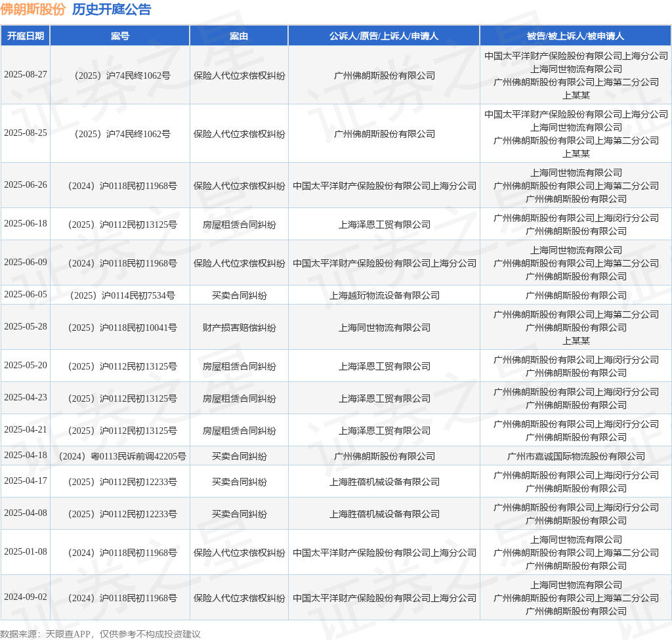Click the date cell 2025-05-28
The height and width of the screenshot is (640, 672).
(26, 326)
